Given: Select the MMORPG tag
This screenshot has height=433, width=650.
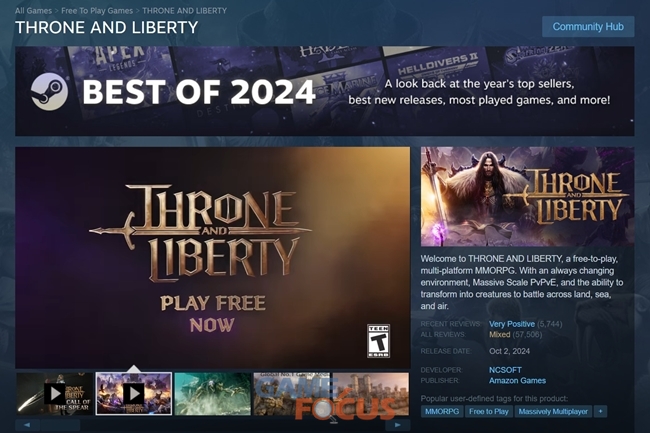Looking at the screenshot, I should (442, 411).
